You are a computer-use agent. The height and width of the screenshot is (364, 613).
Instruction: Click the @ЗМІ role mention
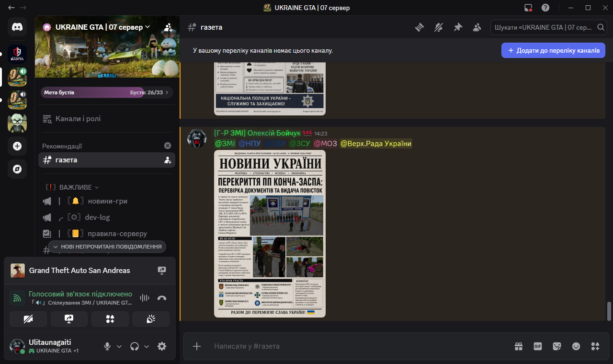point(225,143)
